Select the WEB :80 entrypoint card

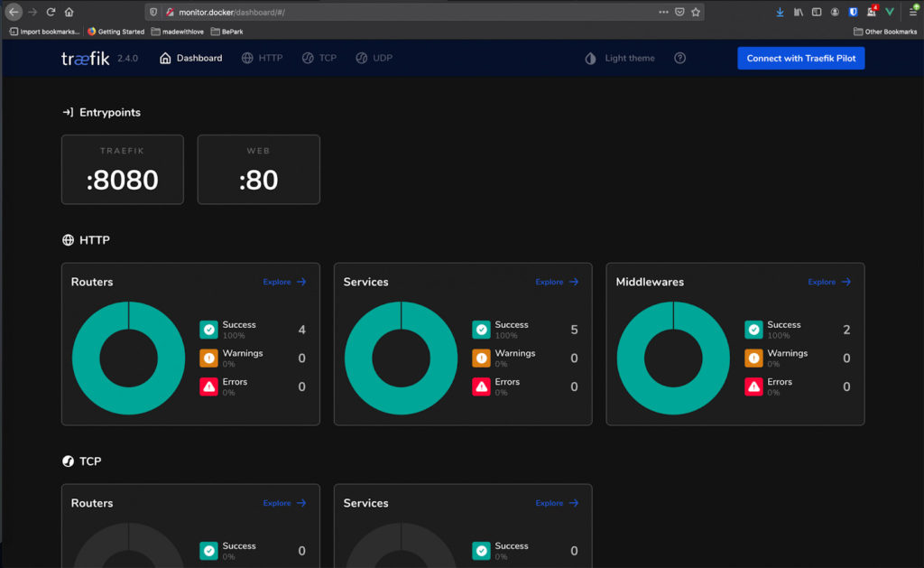pos(259,169)
